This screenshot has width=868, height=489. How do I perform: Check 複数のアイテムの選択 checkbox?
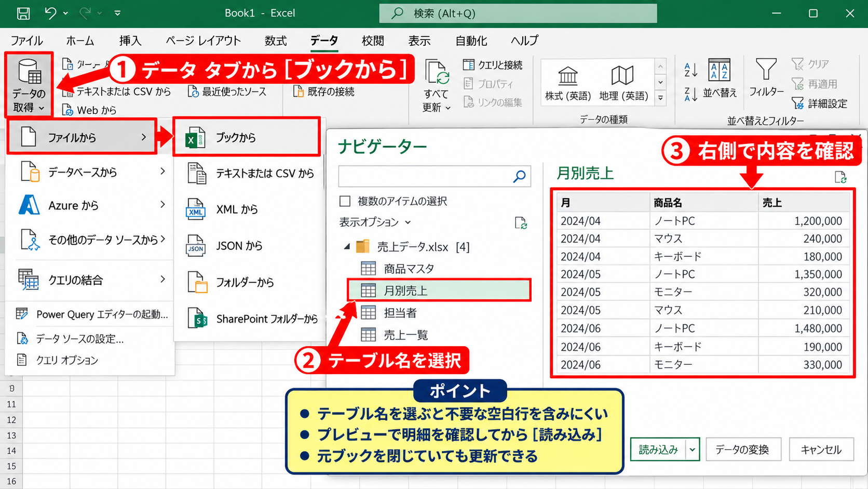click(345, 201)
